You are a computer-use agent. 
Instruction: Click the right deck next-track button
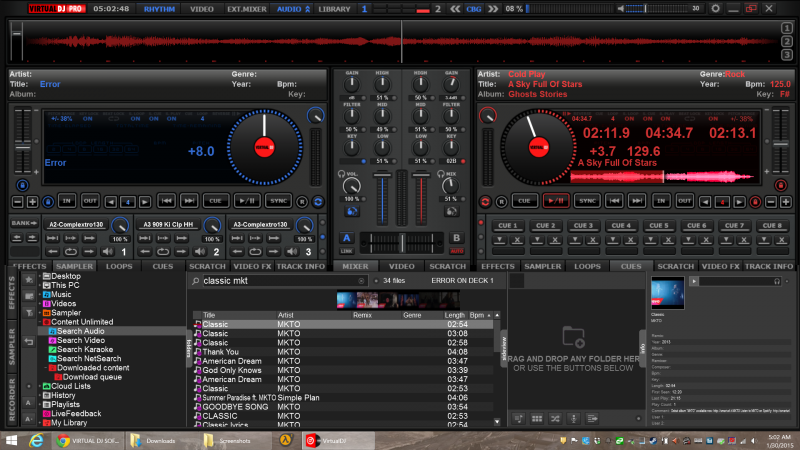pyautogui.click(x=637, y=201)
